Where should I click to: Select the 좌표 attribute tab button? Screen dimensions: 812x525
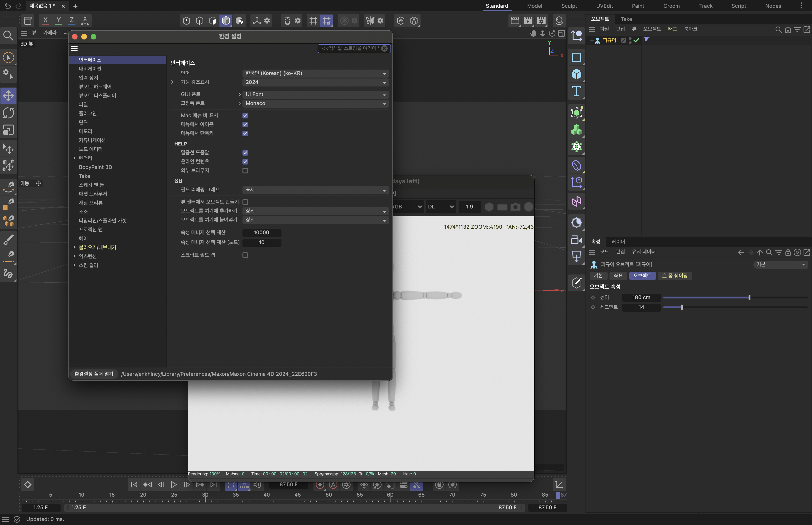618,275
